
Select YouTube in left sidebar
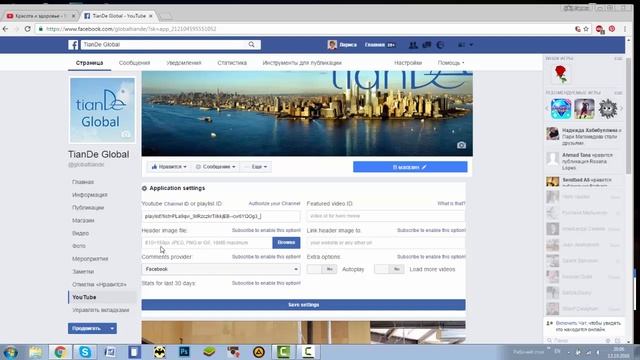coord(84,297)
